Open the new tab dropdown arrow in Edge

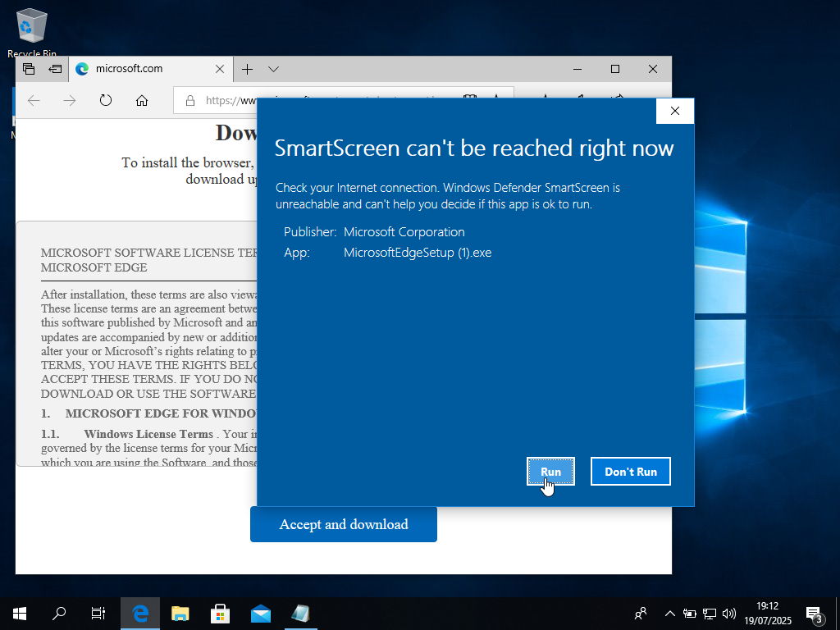coord(273,69)
